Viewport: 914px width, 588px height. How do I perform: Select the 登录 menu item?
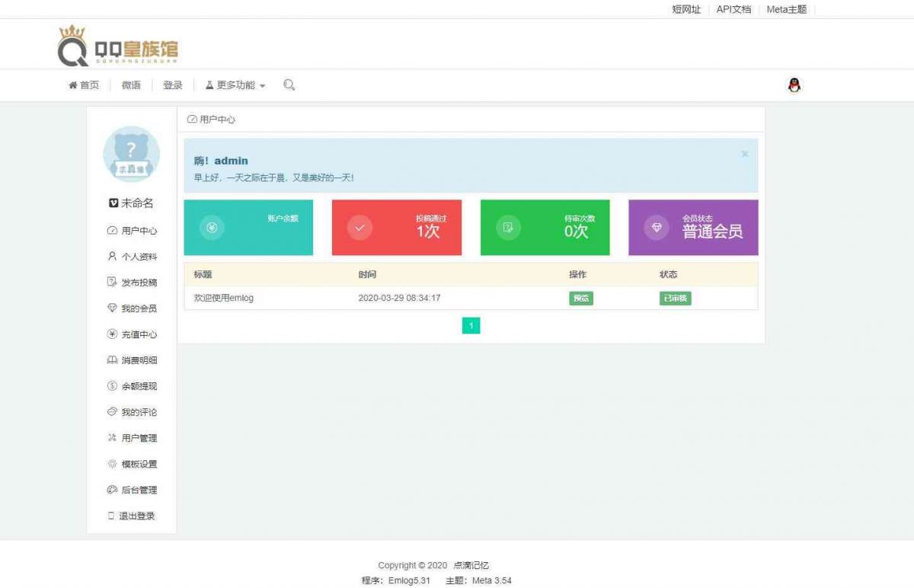[x=172, y=85]
